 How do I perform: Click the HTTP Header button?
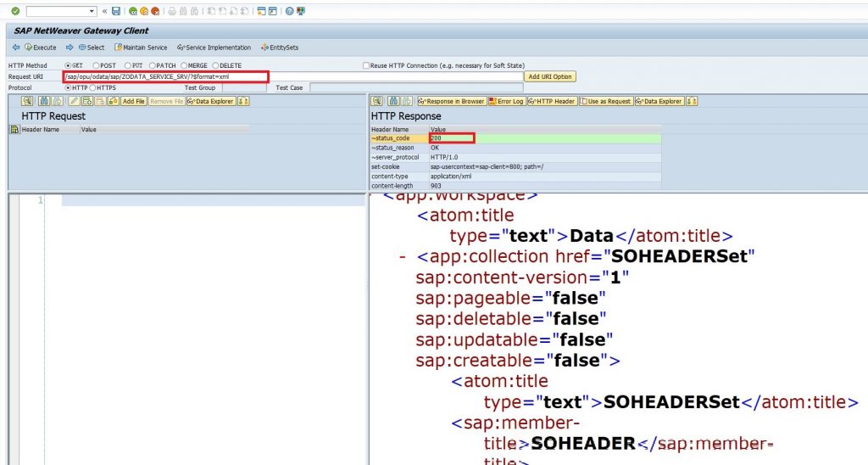click(552, 102)
